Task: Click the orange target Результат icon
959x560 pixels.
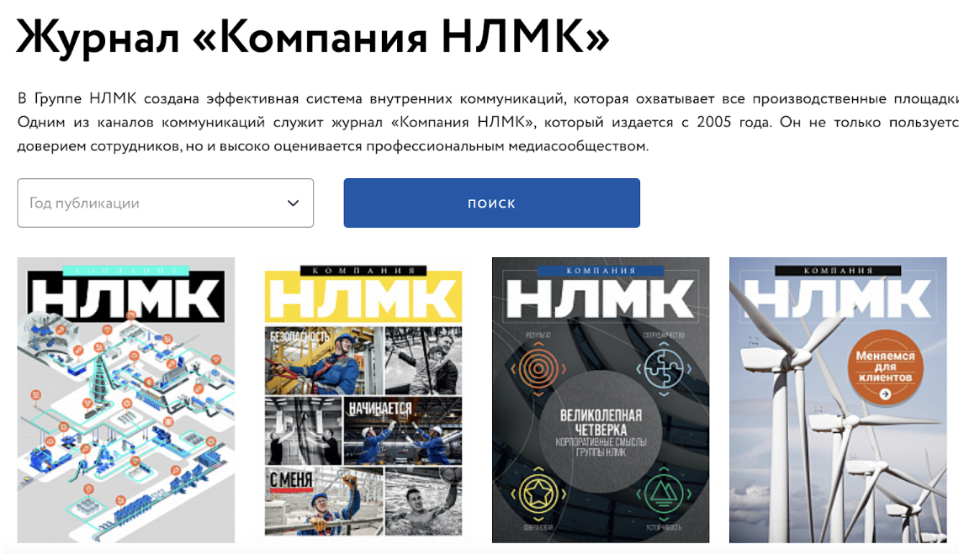Action: tap(538, 368)
